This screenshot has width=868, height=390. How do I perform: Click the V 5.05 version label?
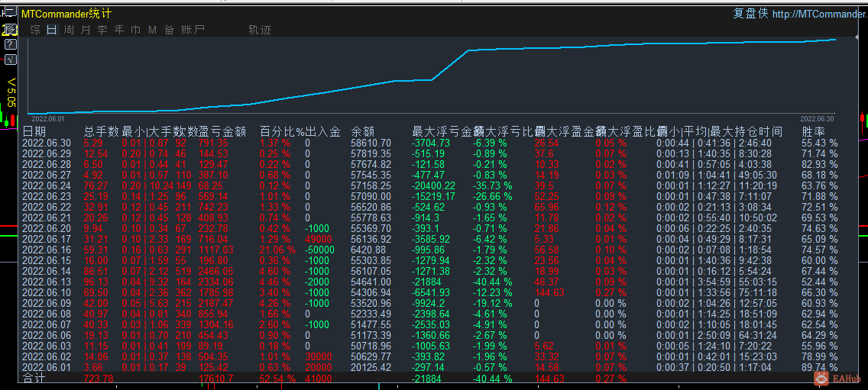(11, 92)
